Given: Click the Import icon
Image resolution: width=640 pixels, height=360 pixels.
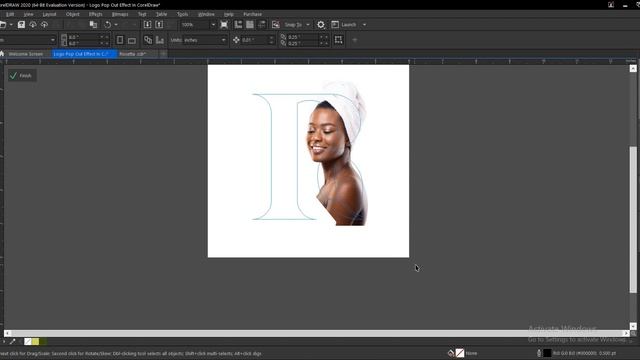Looking at the screenshot, I should [x=147, y=25].
